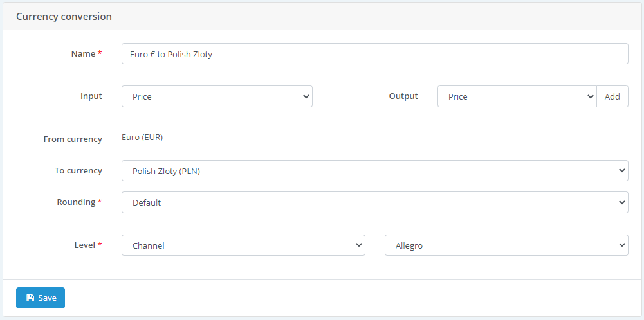Click the To currency label
Viewport: 644px width, 320px height.
tap(78, 171)
